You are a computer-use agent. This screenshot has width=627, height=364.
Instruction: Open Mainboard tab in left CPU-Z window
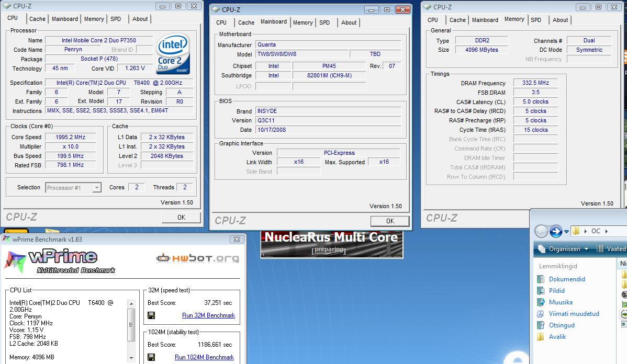65,19
